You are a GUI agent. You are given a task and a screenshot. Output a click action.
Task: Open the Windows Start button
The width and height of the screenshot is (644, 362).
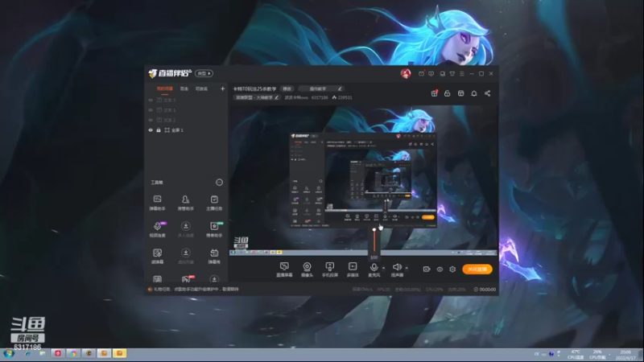pos(9,353)
